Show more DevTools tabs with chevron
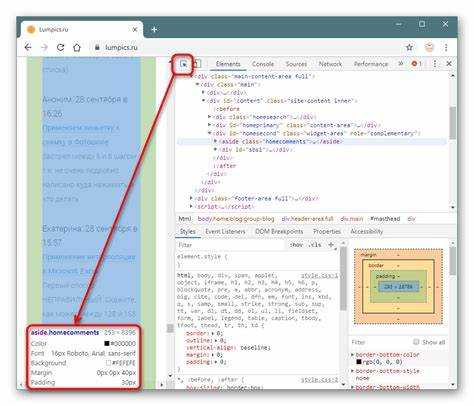This screenshot has height=406, width=474. pyautogui.click(x=400, y=64)
